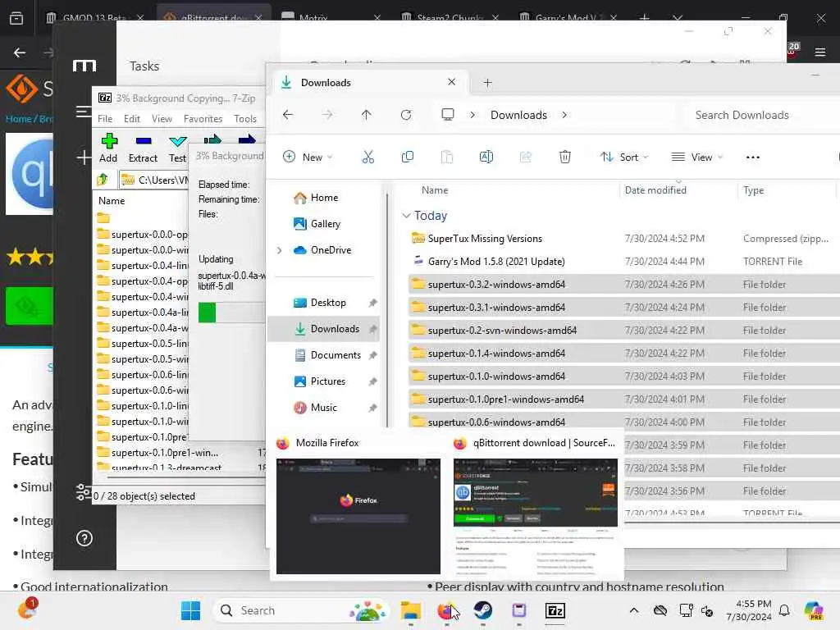The image size is (840, 630).
Task: Click the Search Downloads box
Action: (760, 115)
